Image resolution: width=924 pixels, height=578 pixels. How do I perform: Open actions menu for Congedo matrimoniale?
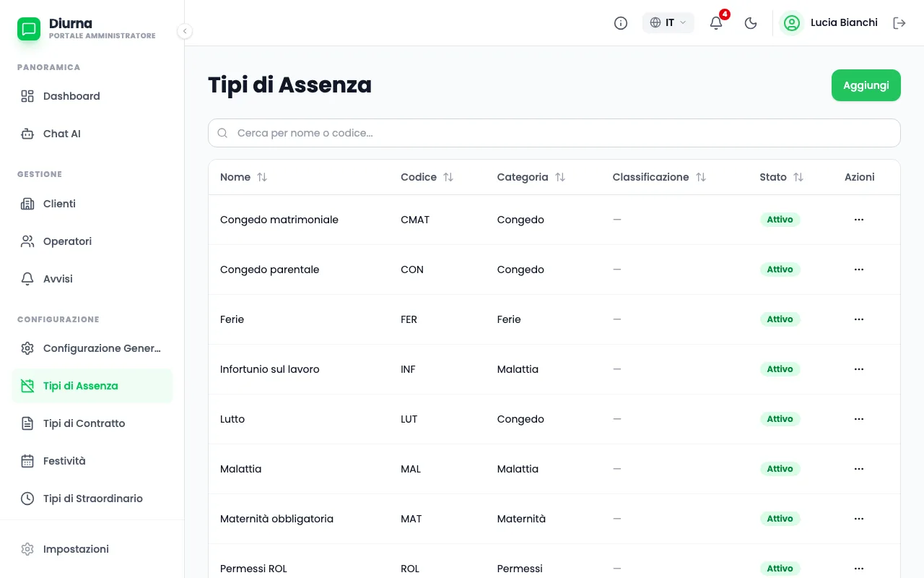coord(859,220)
